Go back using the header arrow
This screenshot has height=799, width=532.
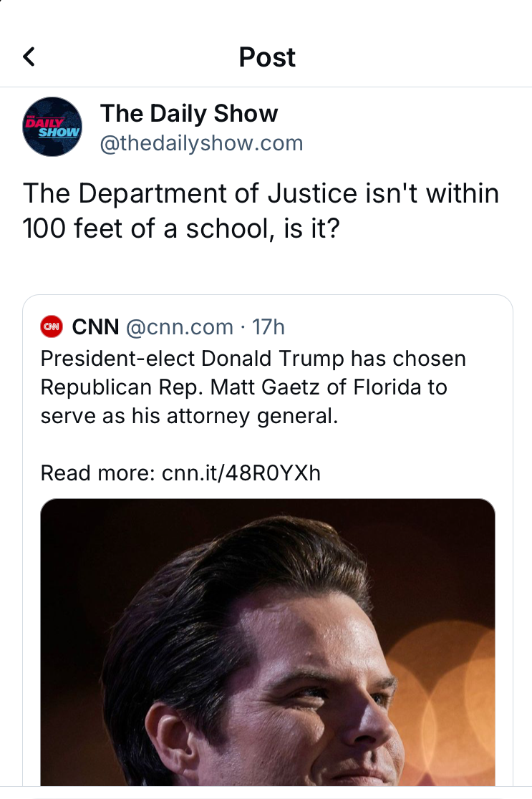click(x=29, y=57)
